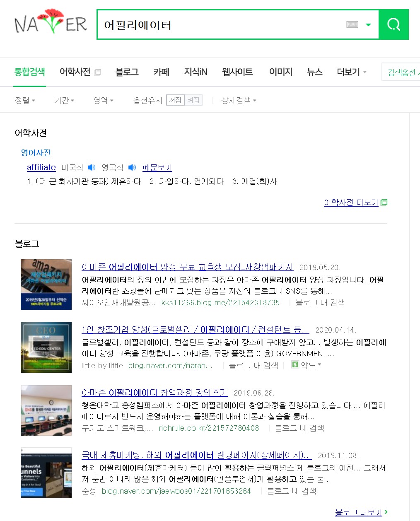
Task: Switch to the 어학사전 tab
Action: (75, 72)
